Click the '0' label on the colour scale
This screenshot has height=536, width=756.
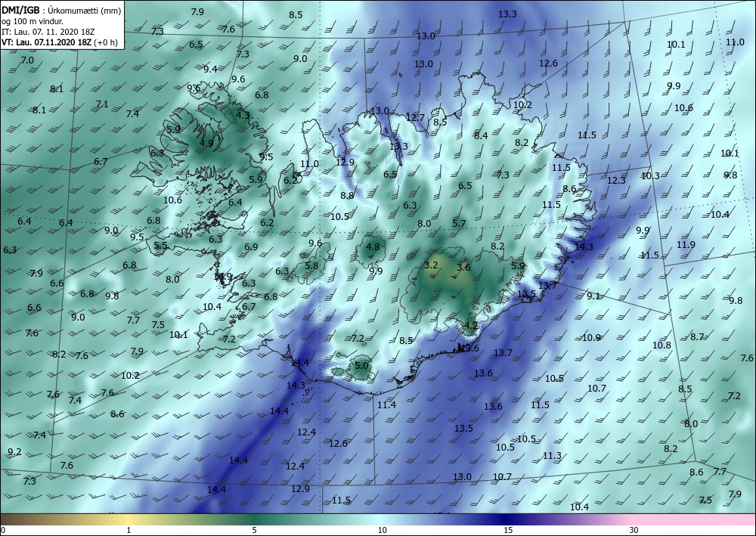2,531
